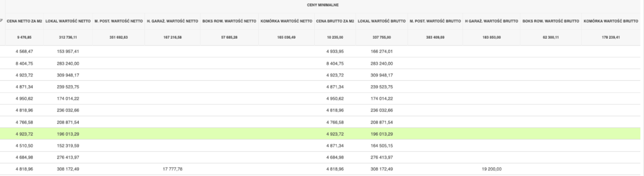
Task: Sort by CENA NETTO ZA M2 column header
Action: pos(24,21)
